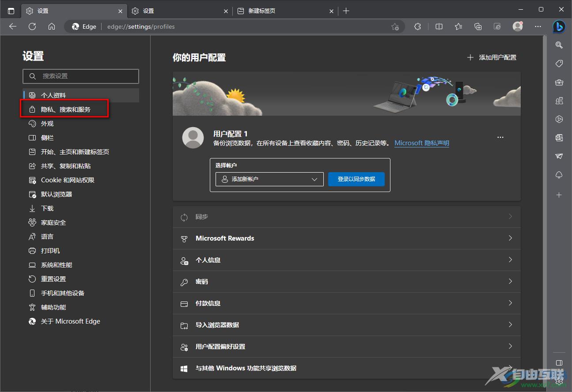
Task: Open 重置设置 section
Action: pos(81,279)
